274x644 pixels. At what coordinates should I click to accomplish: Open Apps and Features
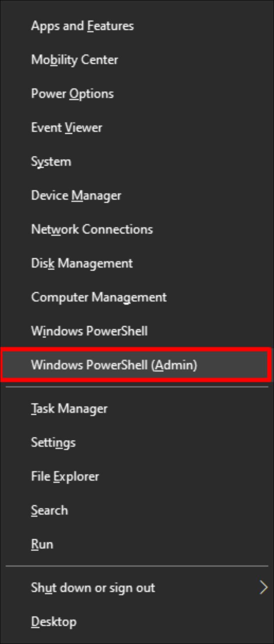[x=82, y=26]
